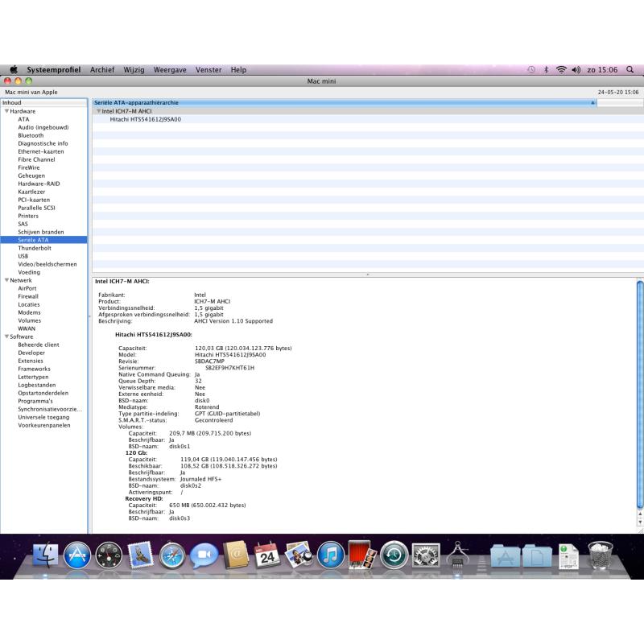Viewport: 644px width, 644px height.
Task: Open iTunes from the Dock
Action: tap(331, 555)
